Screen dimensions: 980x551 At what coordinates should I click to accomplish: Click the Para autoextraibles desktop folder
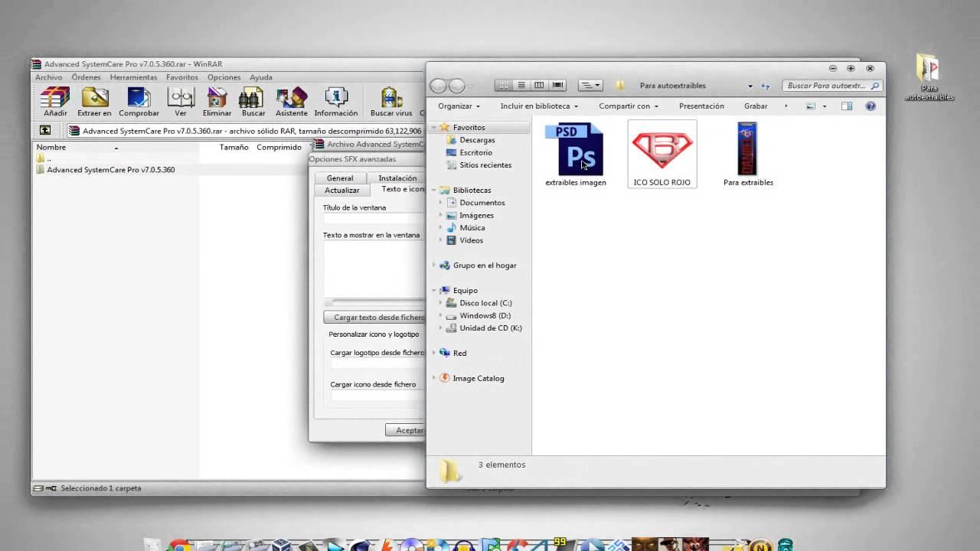[929, 77]
